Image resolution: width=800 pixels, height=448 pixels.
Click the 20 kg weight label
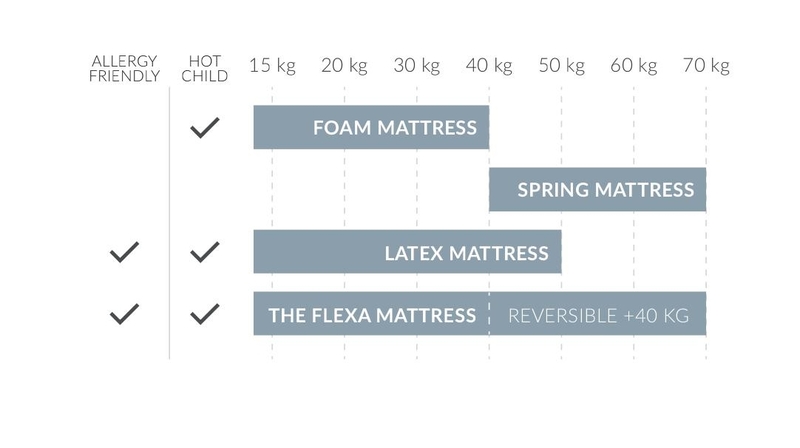344,66
